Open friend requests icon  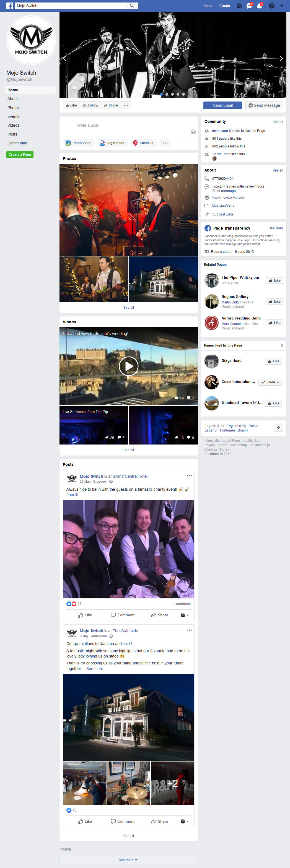pos(239,6)
